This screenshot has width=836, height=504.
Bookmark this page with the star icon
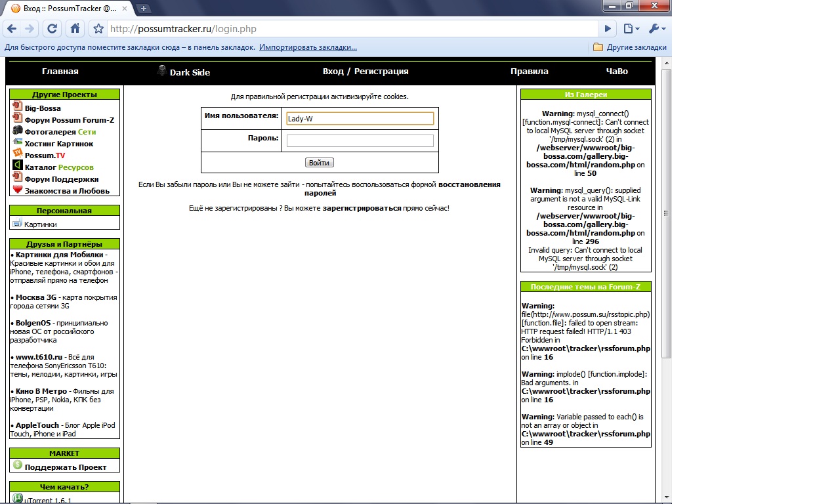pyautogui.click(x=98, y=29)
